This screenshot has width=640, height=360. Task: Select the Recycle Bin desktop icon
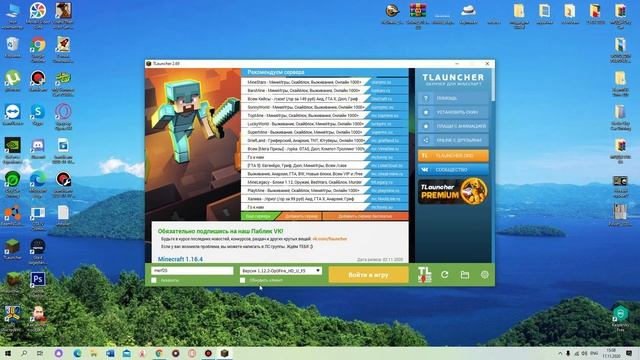click(12, 47)
